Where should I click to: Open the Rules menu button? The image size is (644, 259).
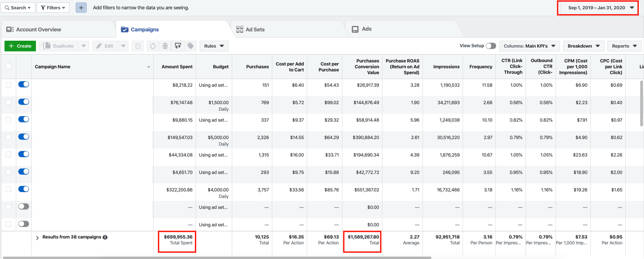(x=214, y=46)
